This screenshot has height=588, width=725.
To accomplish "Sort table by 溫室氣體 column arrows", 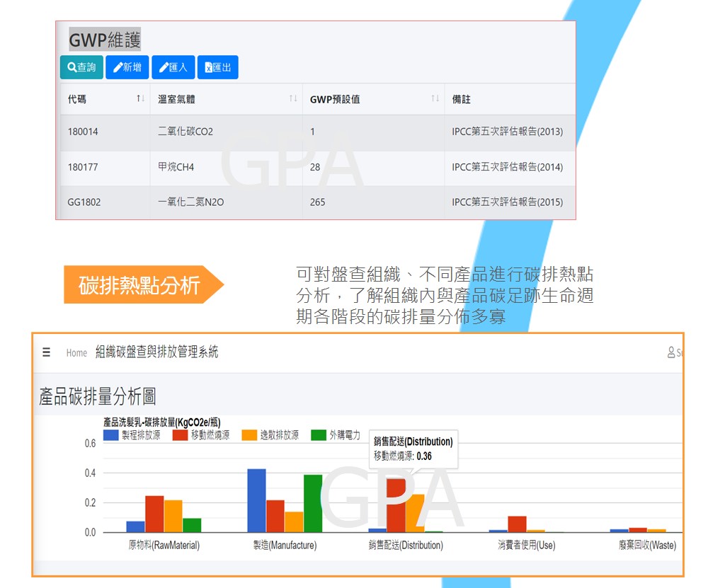I will coord(293,99).
